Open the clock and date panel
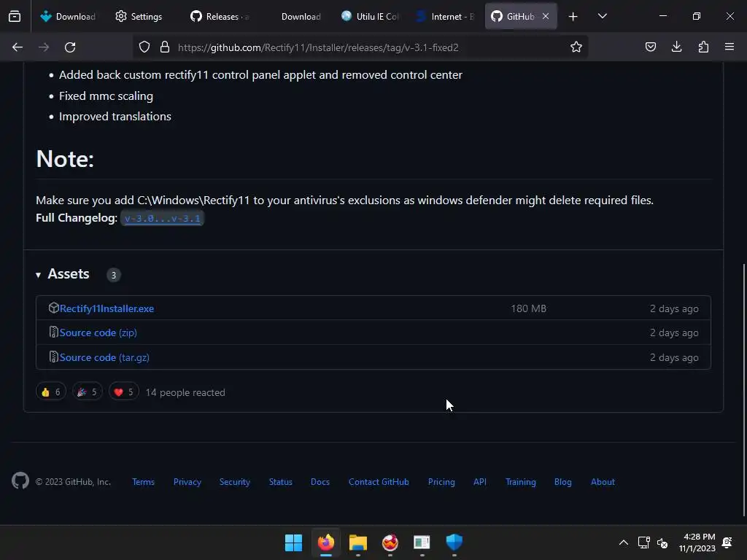The image size is (747, 560). point(697,542)
